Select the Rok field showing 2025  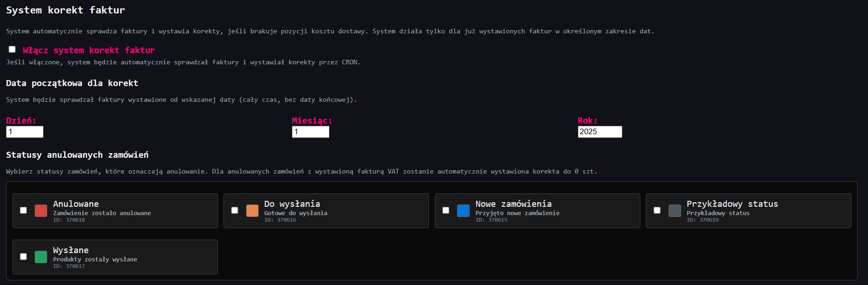click(x=600, y=132)
